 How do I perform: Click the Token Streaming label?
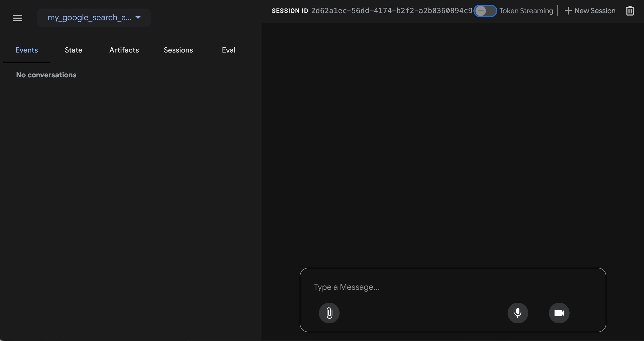tap(526, 11)
